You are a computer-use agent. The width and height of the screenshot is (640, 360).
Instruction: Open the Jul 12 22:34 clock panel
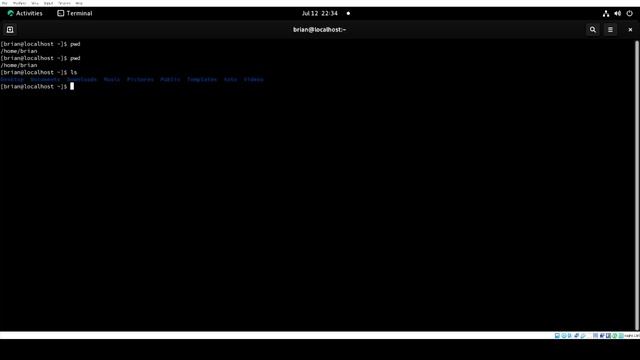(320, 13)
